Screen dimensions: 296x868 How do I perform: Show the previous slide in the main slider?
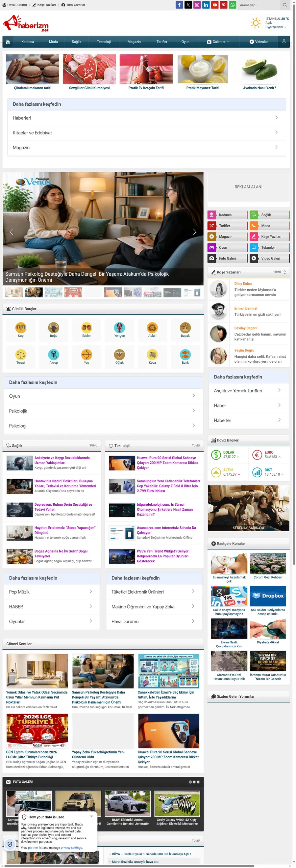[12, 232]
